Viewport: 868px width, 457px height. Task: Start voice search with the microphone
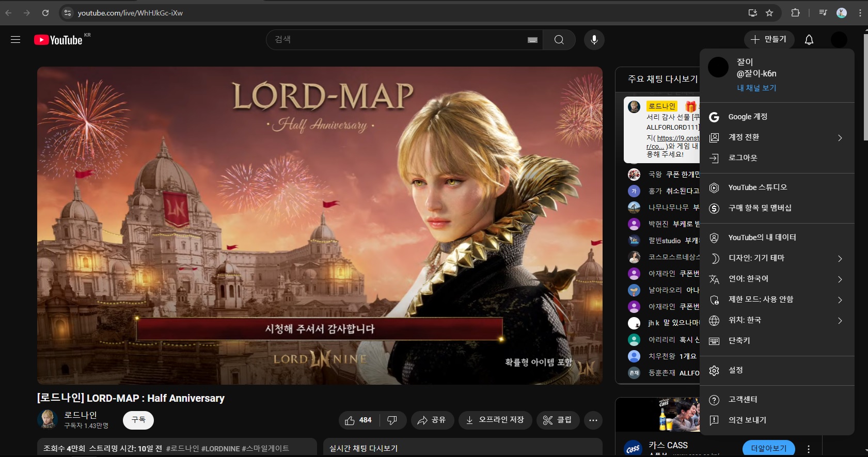(594, 40)
